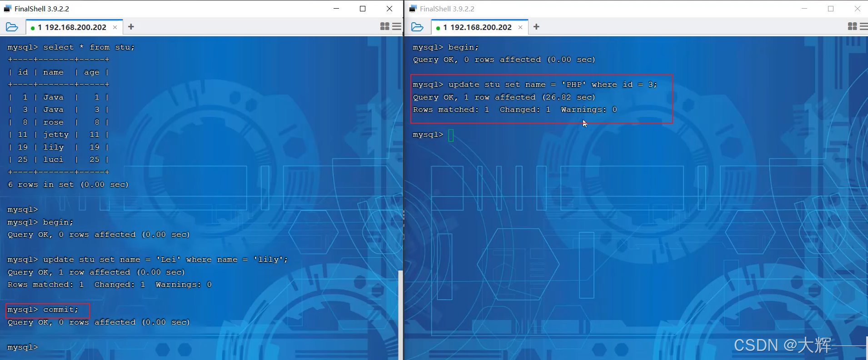Click the 'lily' row in table output
868x360 pixels.
tap(58, 147)
